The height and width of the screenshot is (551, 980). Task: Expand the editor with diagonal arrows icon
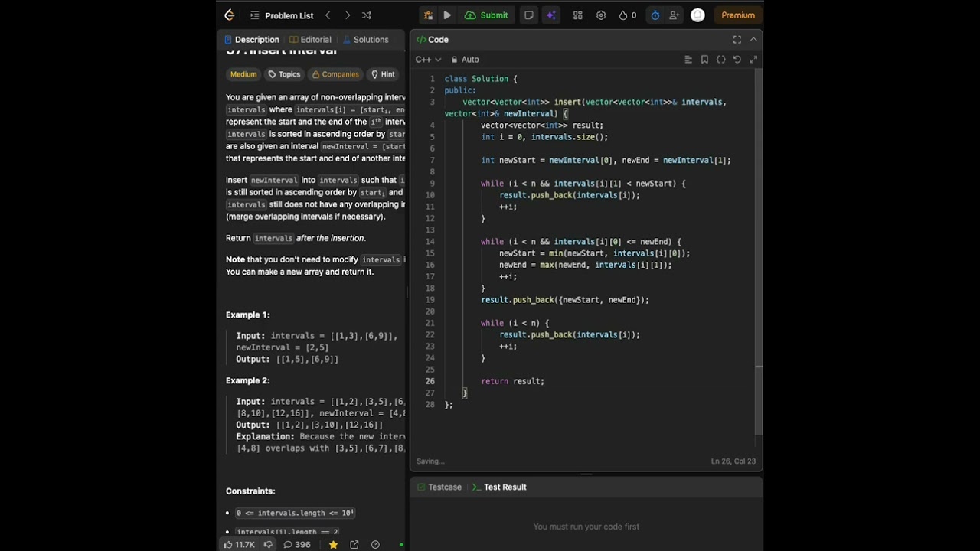(x=753, y=60)
